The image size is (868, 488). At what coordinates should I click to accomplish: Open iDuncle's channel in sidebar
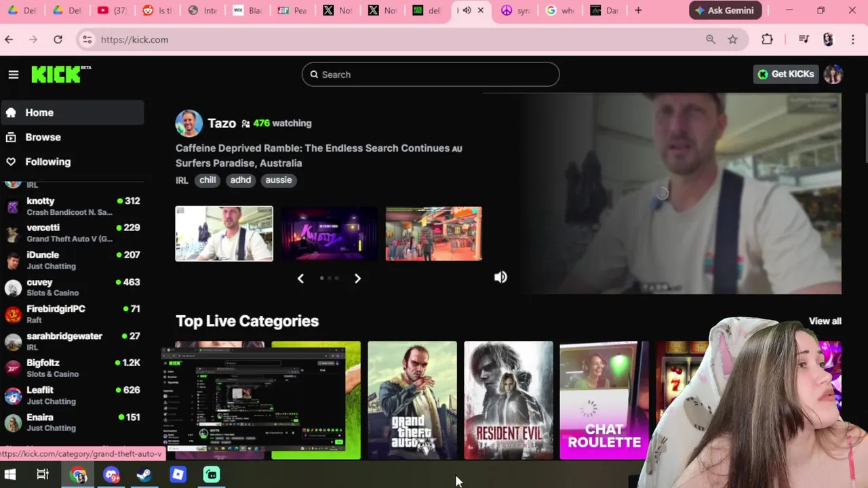pyautogui.click(x=72, y=260)
